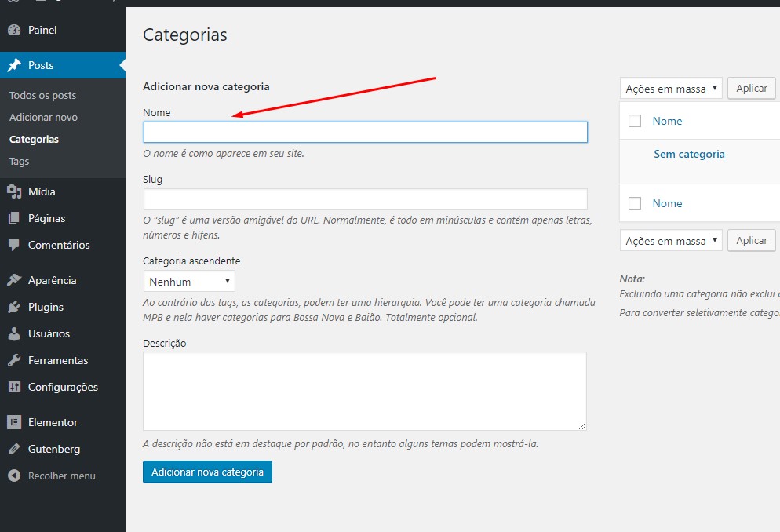Click the Posts pushpin icon
Viewport: 780px width, 532px height.
click(x=14, y=65)
